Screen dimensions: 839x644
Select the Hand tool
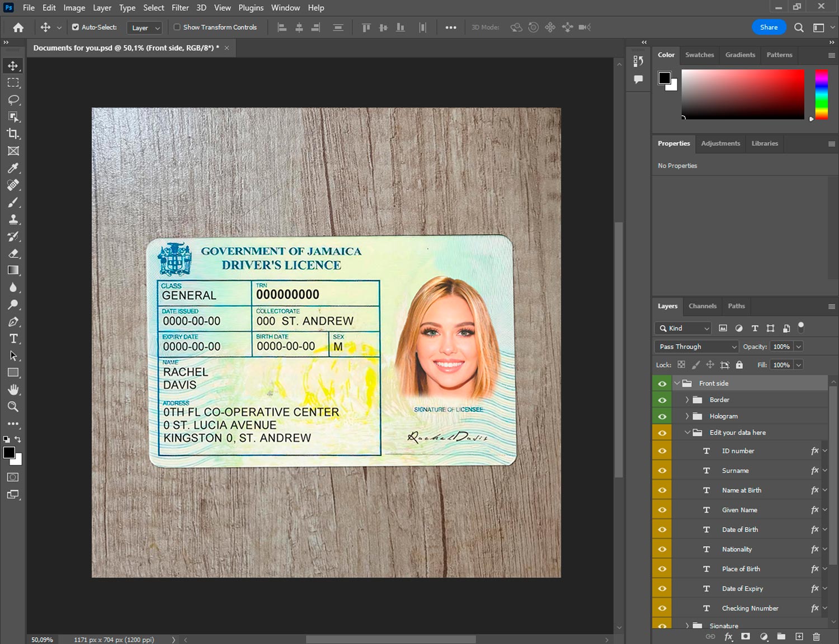pyautogui.click(x=13, y=389)
